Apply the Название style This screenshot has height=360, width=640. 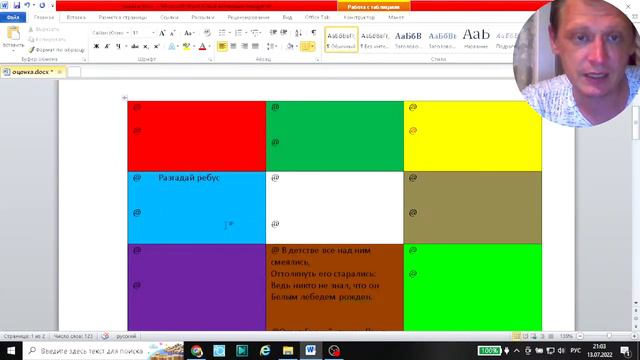(476, 40)
